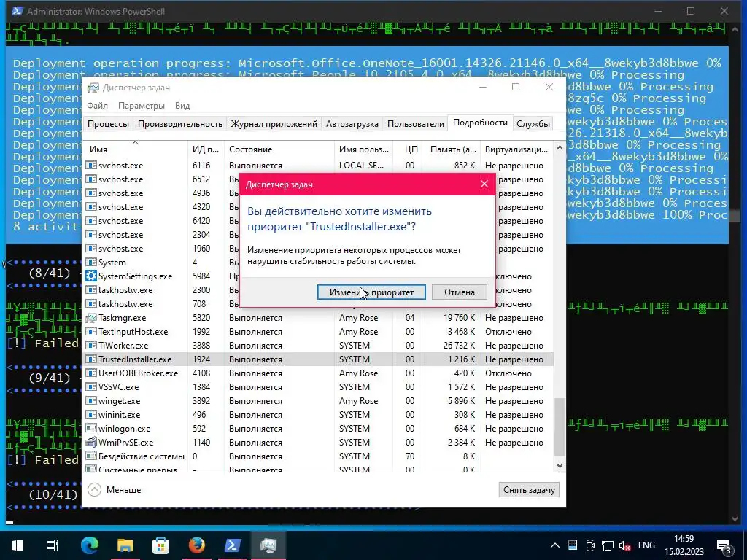Sort by Состояние column header

(279, 149)
